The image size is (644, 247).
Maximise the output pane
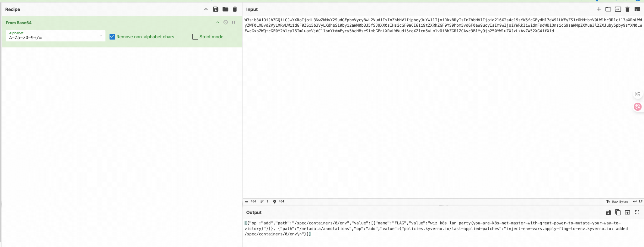[x=637, y=212]
